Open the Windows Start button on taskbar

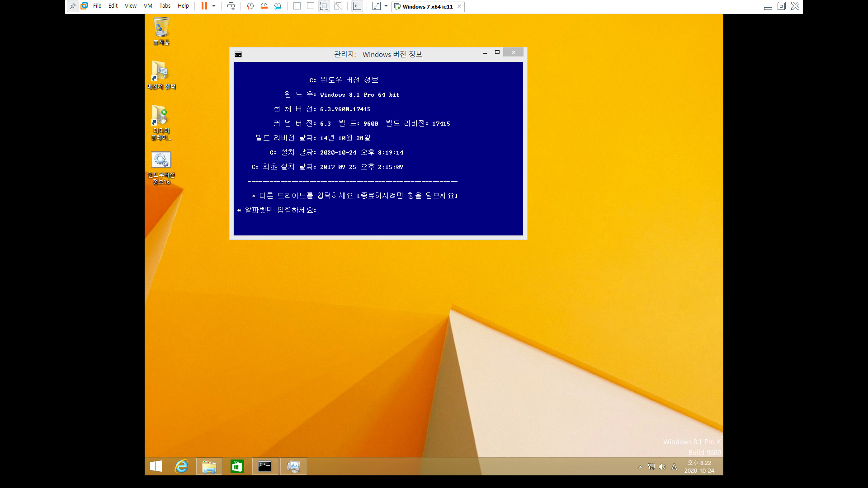click(x=156, y=466)
